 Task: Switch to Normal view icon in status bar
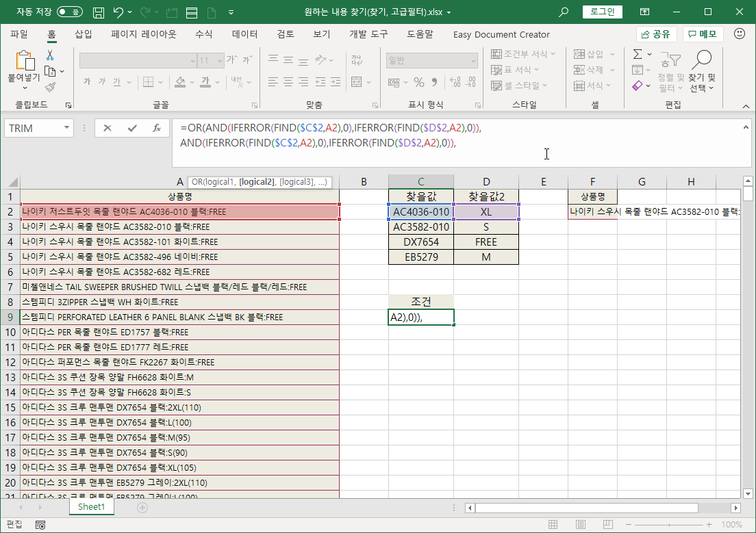pyautogui.click(x=553, y=524)
